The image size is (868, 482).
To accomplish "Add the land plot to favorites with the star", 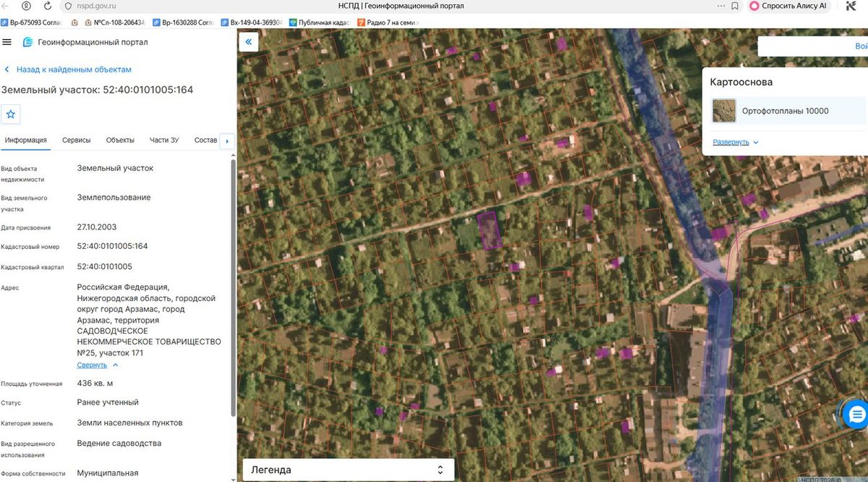I will coord(11,114).
